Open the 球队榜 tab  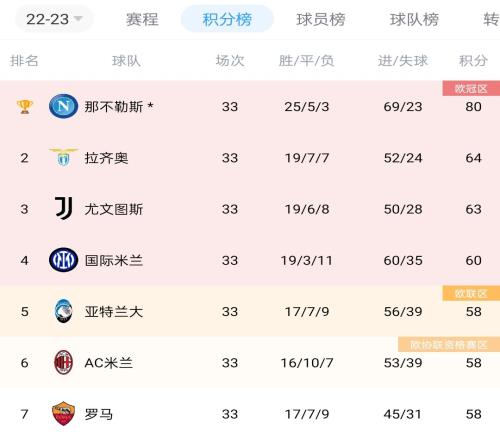[x=414, y=19]
